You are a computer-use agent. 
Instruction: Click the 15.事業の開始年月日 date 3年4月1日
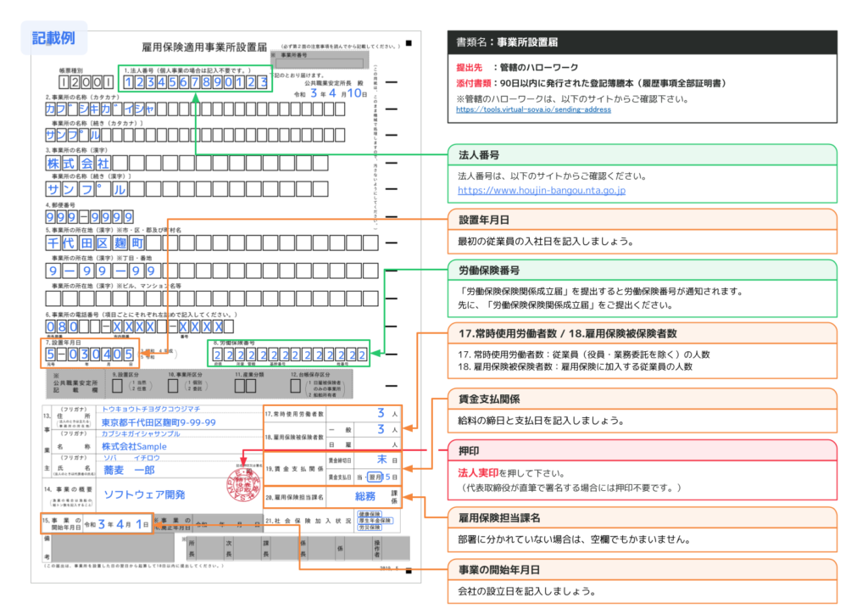117,524
